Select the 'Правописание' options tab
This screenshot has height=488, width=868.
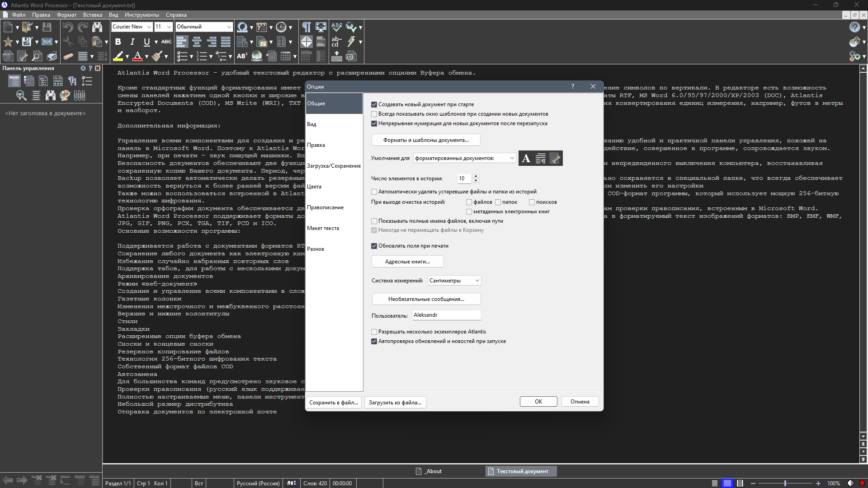334,207
